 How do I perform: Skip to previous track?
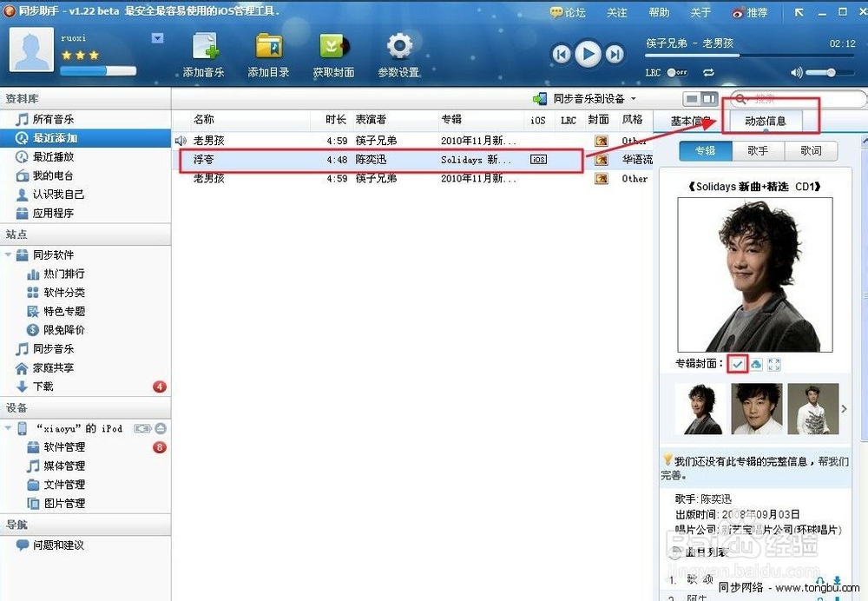[x=561, y=55]
